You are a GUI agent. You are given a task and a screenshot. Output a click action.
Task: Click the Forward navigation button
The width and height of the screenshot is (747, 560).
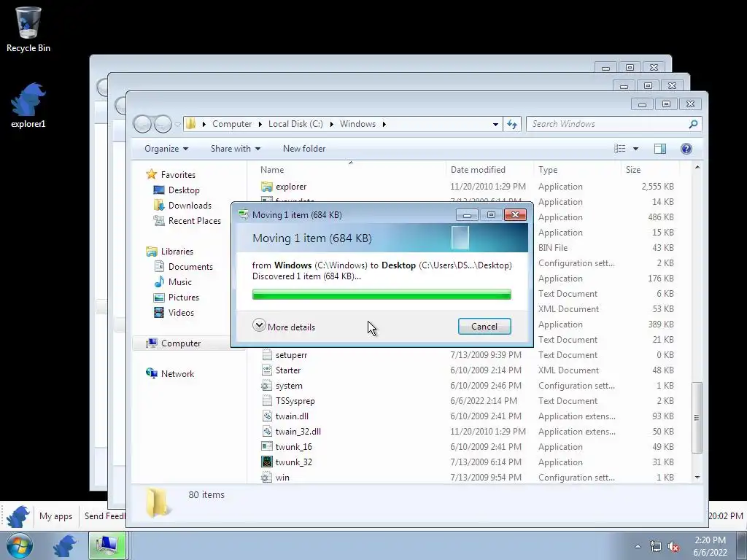tap(163, 124)
